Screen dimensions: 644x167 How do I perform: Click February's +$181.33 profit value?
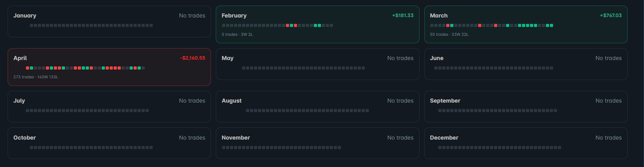coord(403,15)
